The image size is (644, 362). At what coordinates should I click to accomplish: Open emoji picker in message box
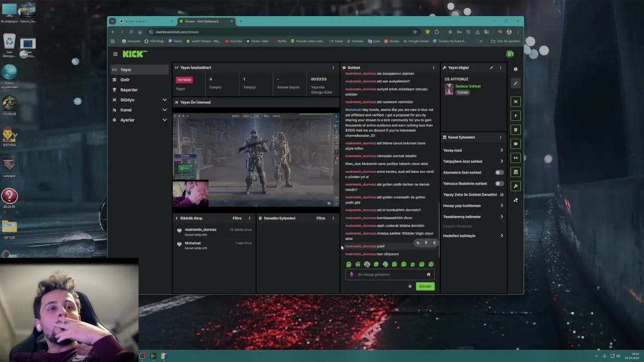coord(429,275)
